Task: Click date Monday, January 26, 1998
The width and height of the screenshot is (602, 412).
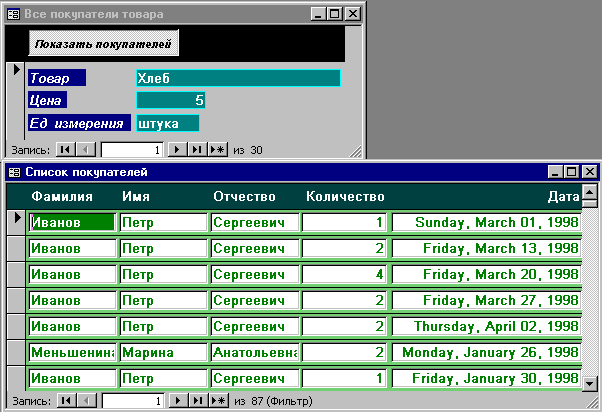Action: pyautogui.click(x=486, y=352)
